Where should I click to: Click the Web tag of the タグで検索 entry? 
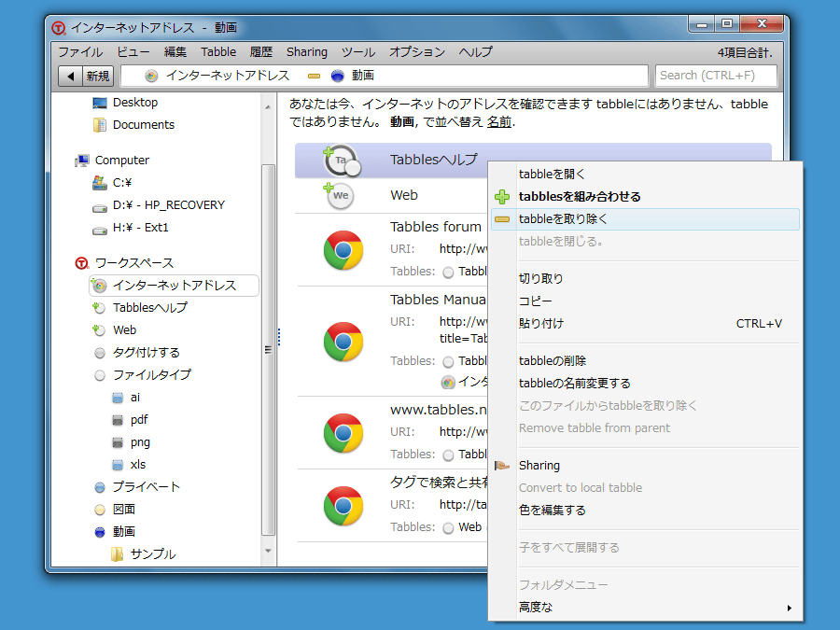[x=469, y=527]
